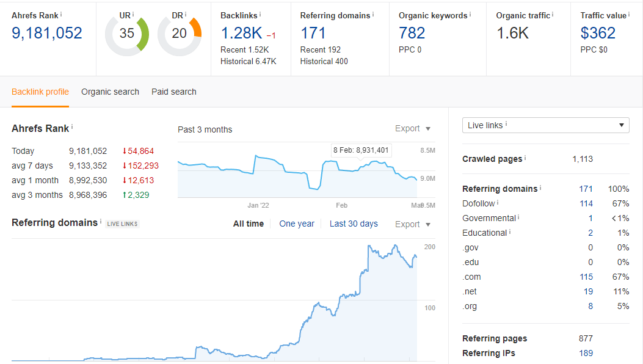Open Governmental count 1
Image resolution: width=643 pixels, height=364 pixels.
pyautogui.click(x=590, y=218)
